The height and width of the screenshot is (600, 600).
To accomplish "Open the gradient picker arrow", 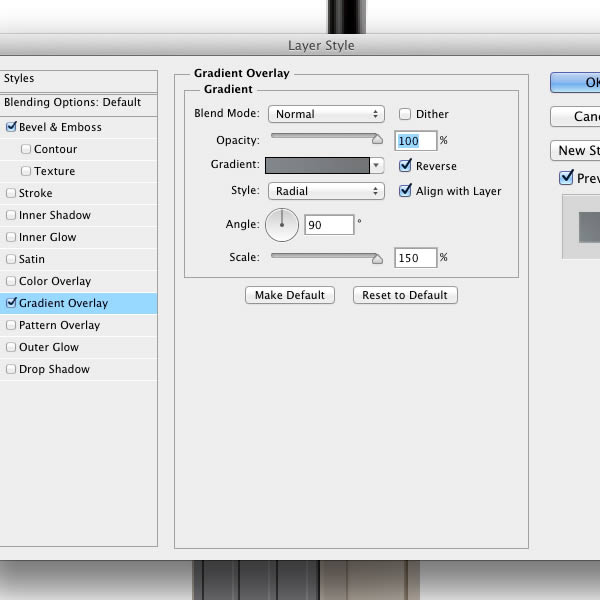I will pos(377,165).
